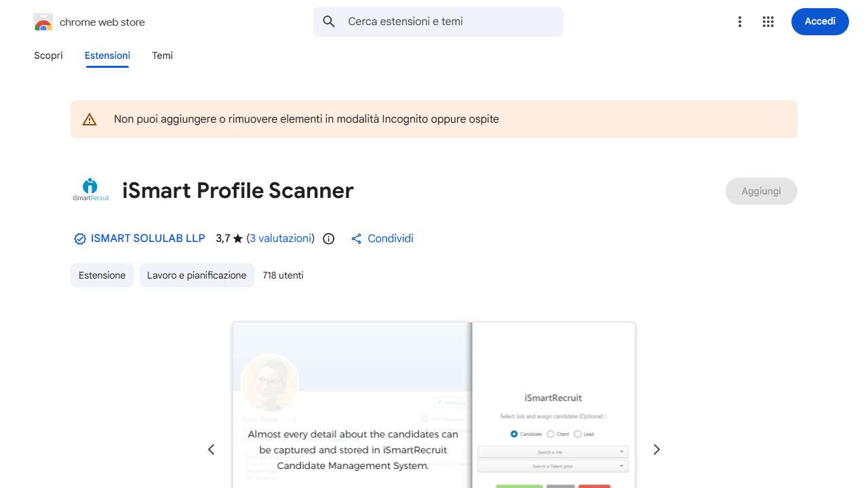The width and height of the screenshot is (868, 488).
Task: Select the Lead radio button in the preview
Action: point(577,434)
